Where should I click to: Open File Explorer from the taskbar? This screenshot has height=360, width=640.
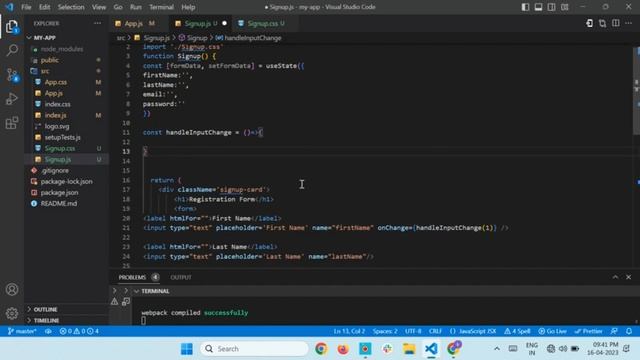409,349
